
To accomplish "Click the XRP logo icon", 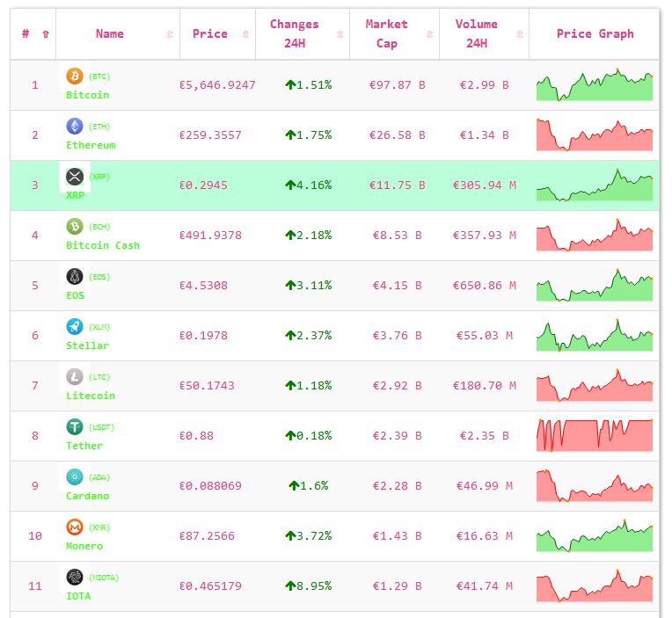I will pos(75,177).
